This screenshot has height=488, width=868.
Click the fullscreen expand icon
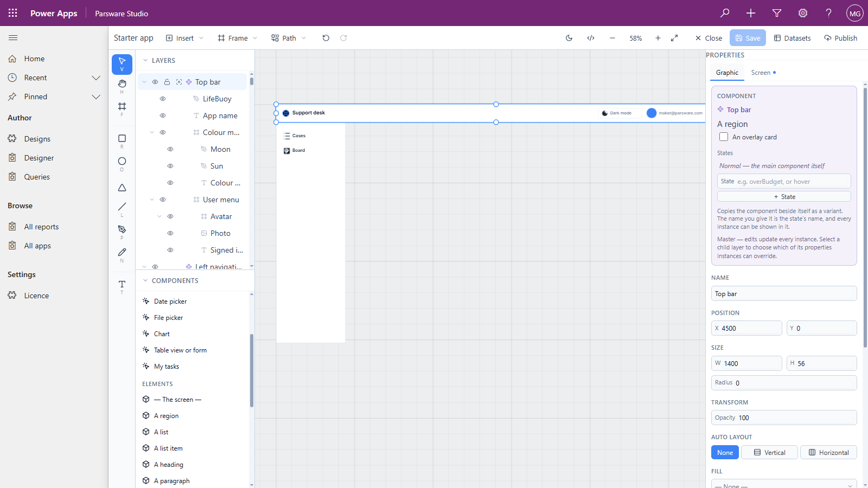pyautogui.click(x=674, y=38)
